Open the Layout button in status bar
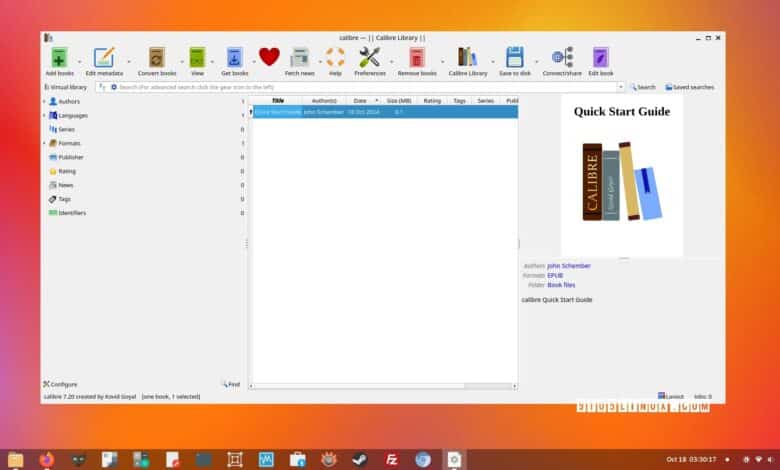 click(671, 396)
